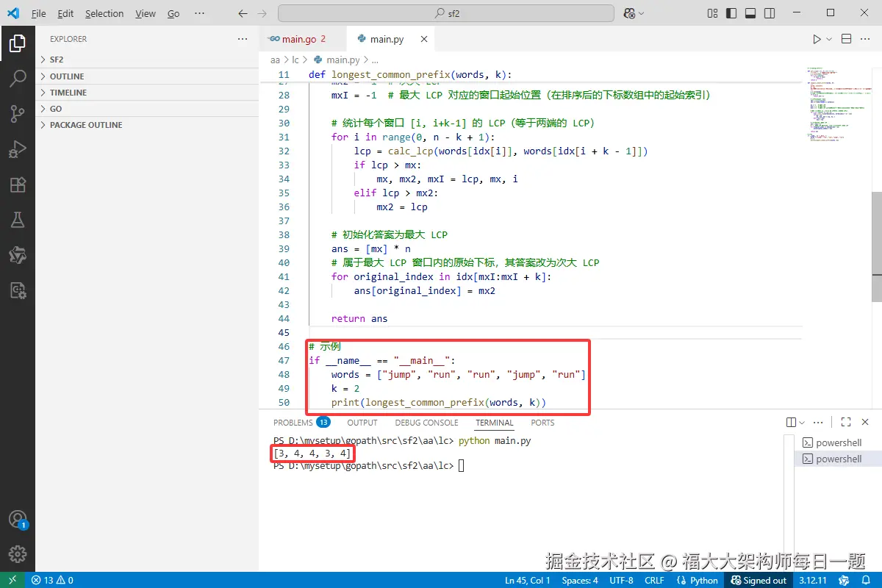Click the Run Python File play button

tap(817, 39)
